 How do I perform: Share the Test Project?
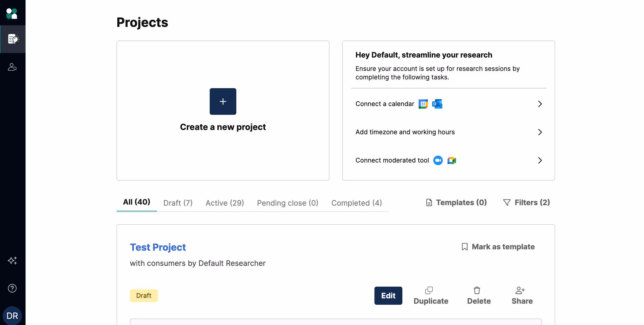click(x=522, y=296)
